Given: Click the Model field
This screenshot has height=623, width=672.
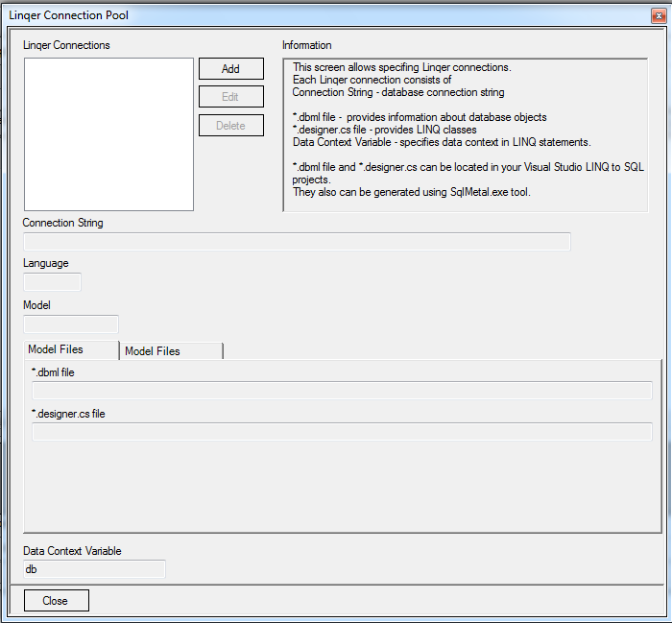Looking at the screenshot, I should tap(71, 323).
